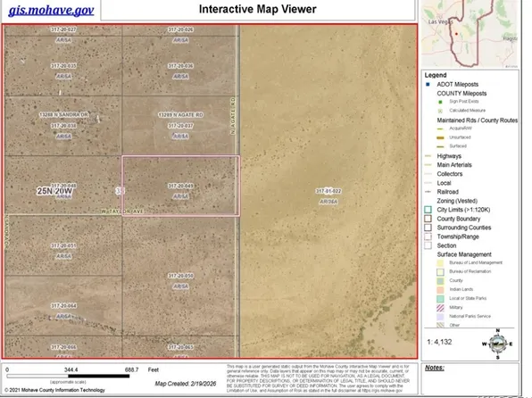Click parcel label 317-20-065
This screenshot has height=398, width=532.
[x=180, y=347]
